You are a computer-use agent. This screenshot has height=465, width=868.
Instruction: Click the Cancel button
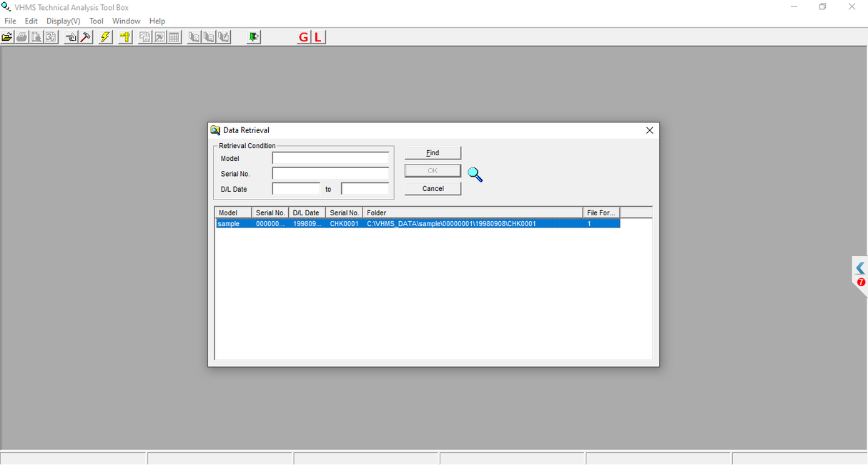432,188
